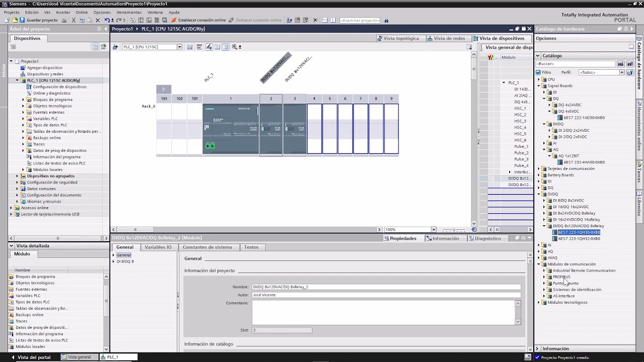Collapse Signal Boards in catalog
644x362 pixels.
pyautogui.click(x=539, y=86)
